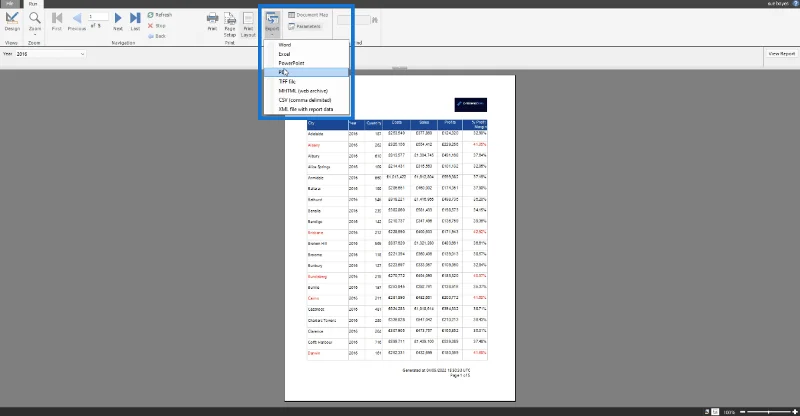Image resolution: width=800 pixels, height=416 pixels.
Task: Export report to Word
Action: 306,45
